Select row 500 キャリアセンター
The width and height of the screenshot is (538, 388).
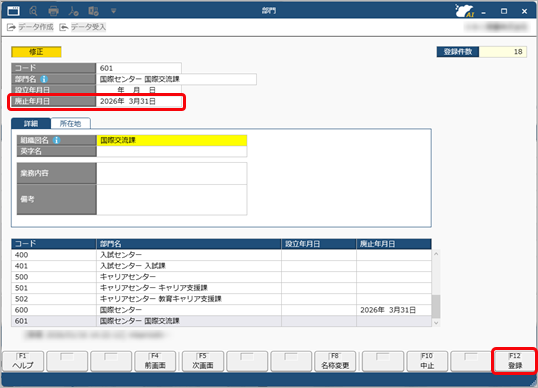click(x=221, y=277)
